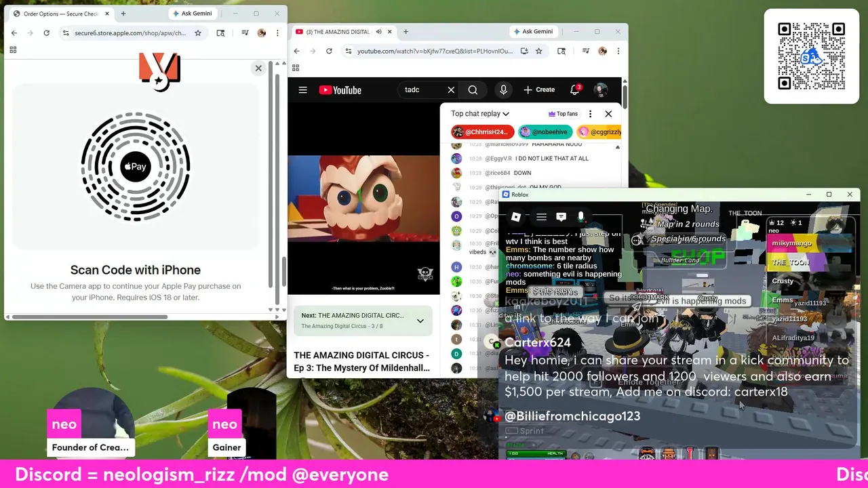Open the YouTube account avatar menu
The height and width of the screenshot is (488, 868).
coord(601,89)
